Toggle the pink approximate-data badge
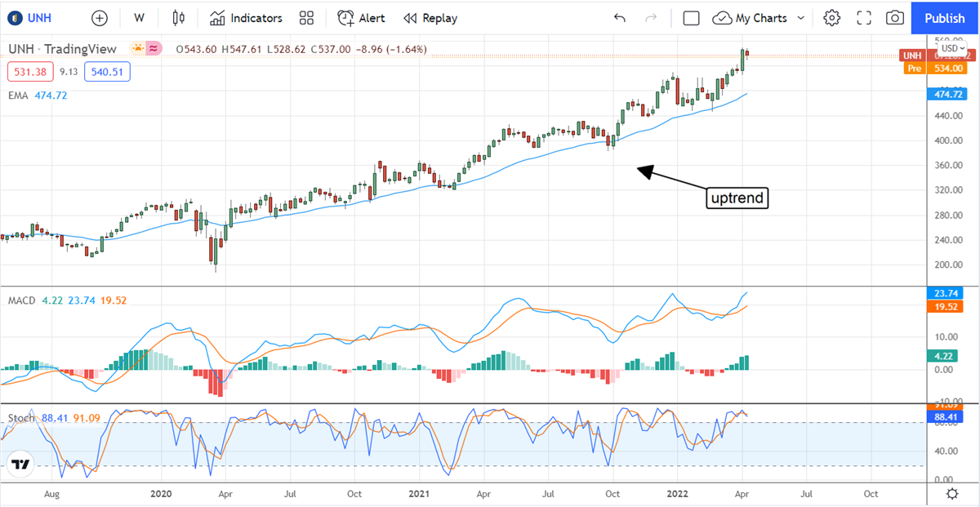Screen dimensions: 980x507 click(x=154, y=49)
